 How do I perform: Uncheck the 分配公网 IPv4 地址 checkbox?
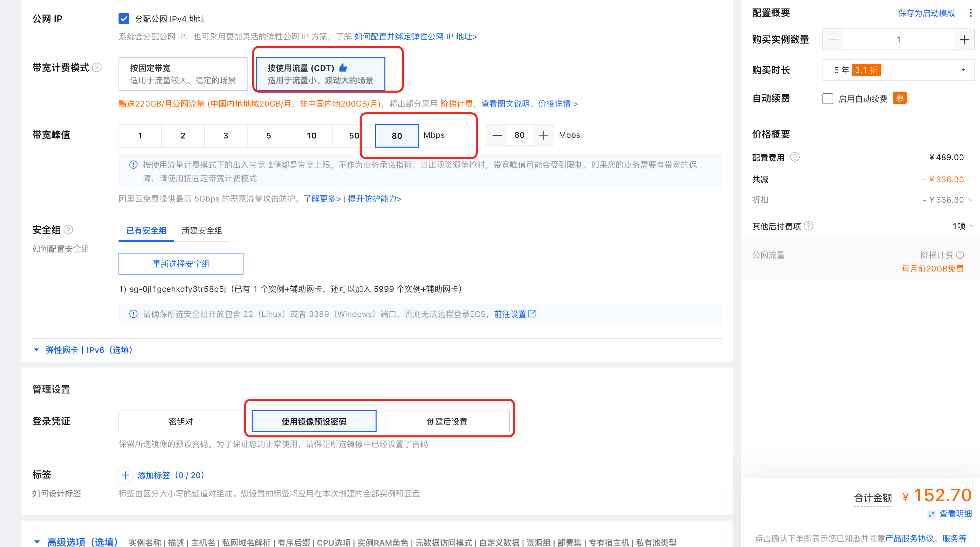[124, 19]
